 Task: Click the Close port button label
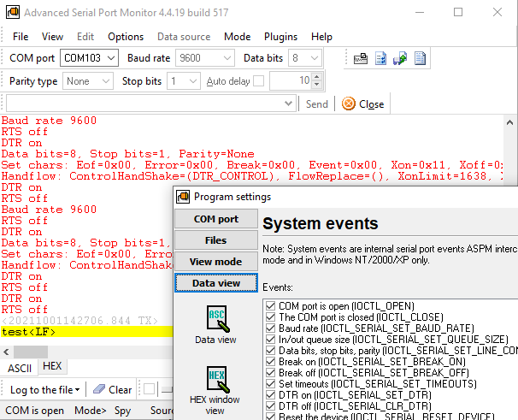click(x=371, y=104)
